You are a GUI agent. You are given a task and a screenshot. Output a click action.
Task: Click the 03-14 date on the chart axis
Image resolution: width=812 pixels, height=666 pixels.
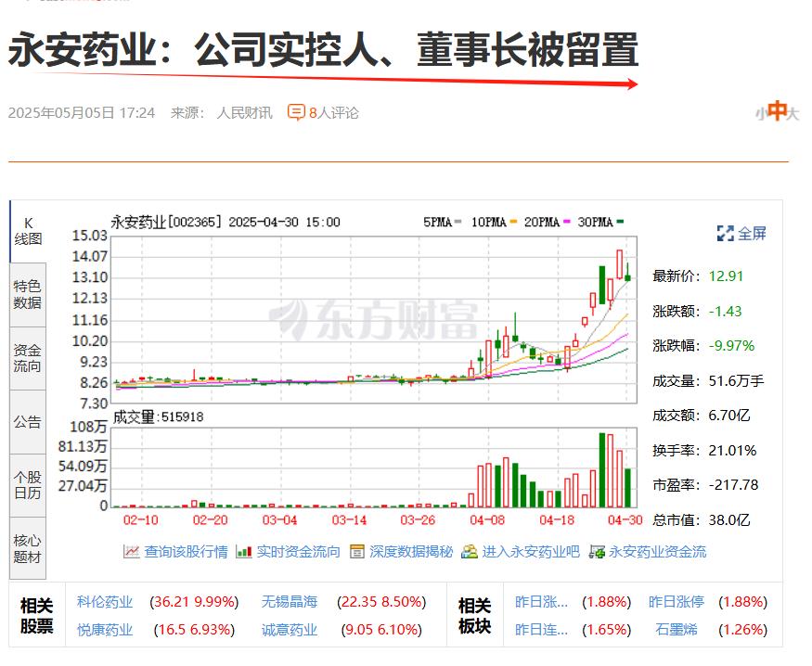tap(349, 520)
